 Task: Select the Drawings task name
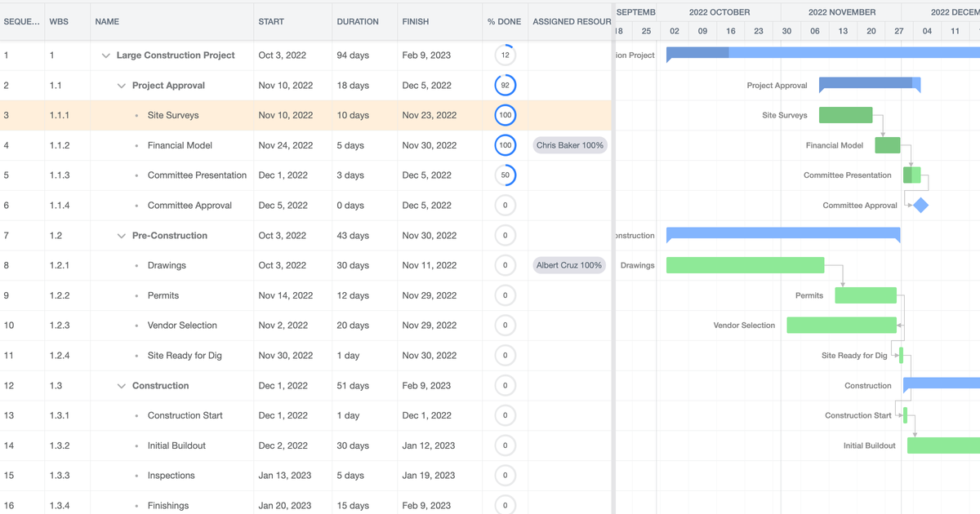(x=167, y=265)
